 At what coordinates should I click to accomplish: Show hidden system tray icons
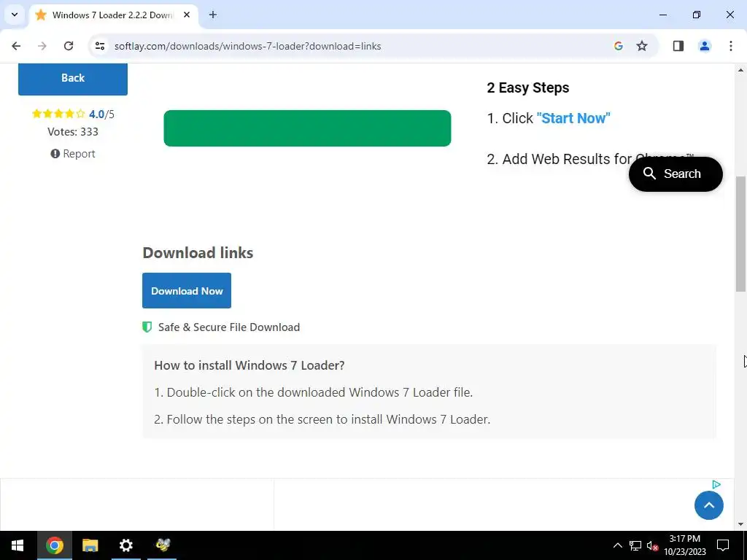[x=617, y=545]
